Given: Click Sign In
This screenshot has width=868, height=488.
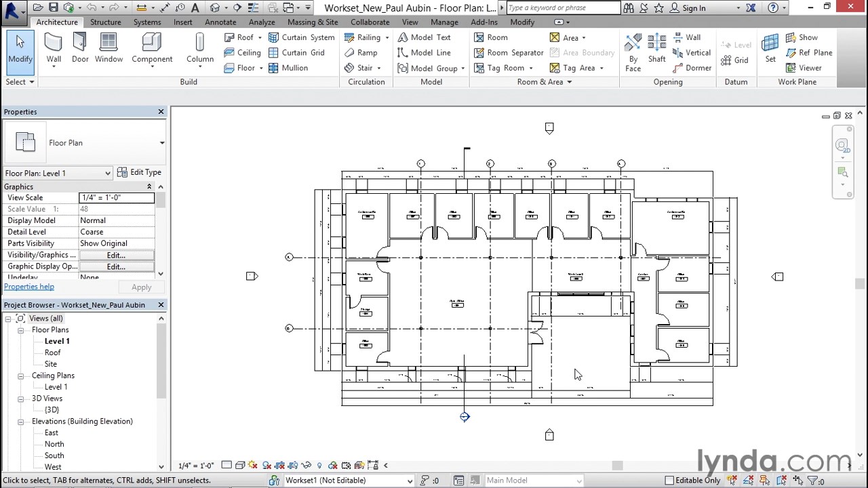Looking at the screenshot, I should coord(688,8).
